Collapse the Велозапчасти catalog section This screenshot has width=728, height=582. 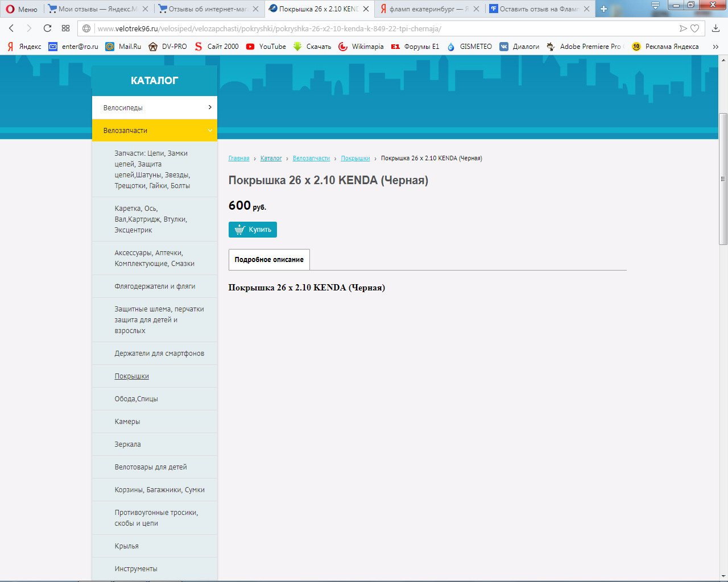pyautogui.click(x=155, y=130)
